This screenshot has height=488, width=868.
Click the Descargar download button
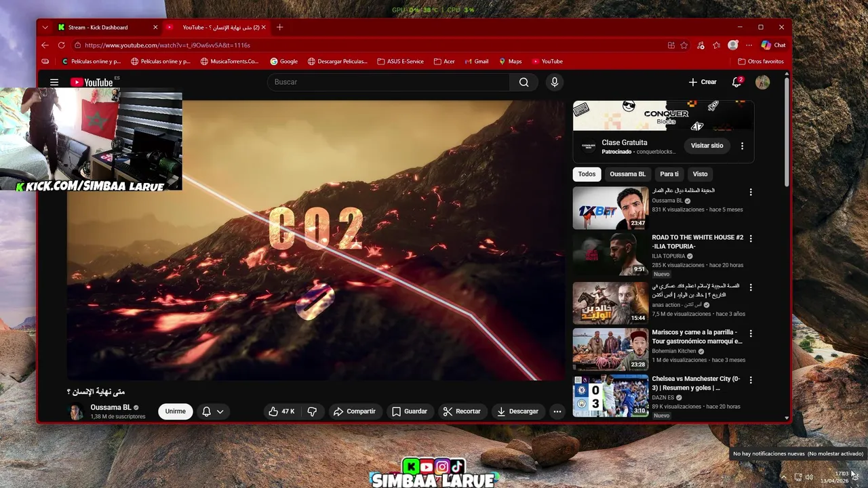(x=518, y=411)
